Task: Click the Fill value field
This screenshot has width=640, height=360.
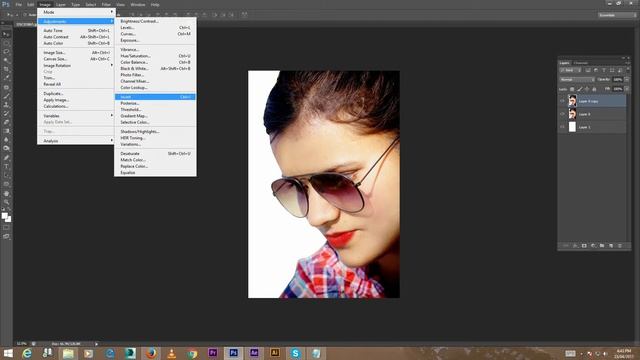Action: click(618, 89)
